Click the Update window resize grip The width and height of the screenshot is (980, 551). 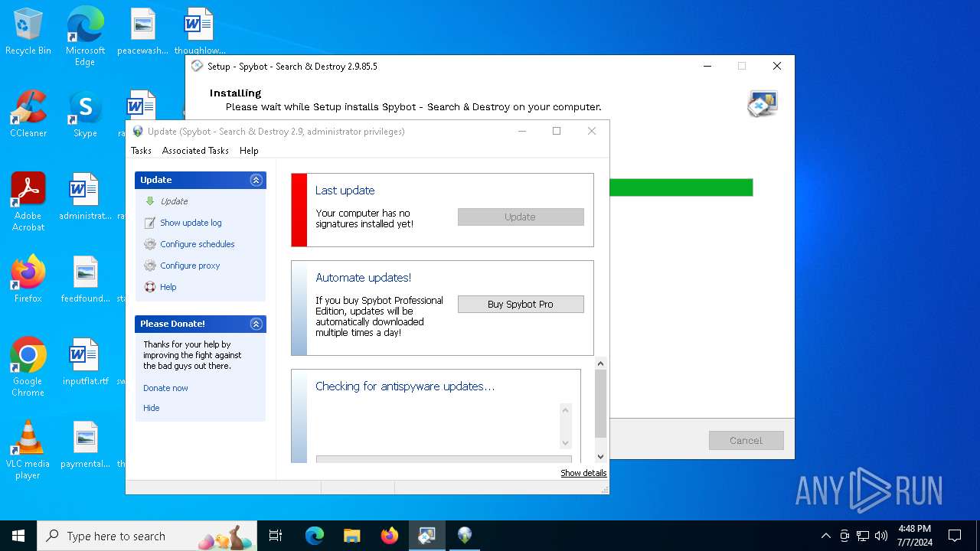(x=604, y=490)
